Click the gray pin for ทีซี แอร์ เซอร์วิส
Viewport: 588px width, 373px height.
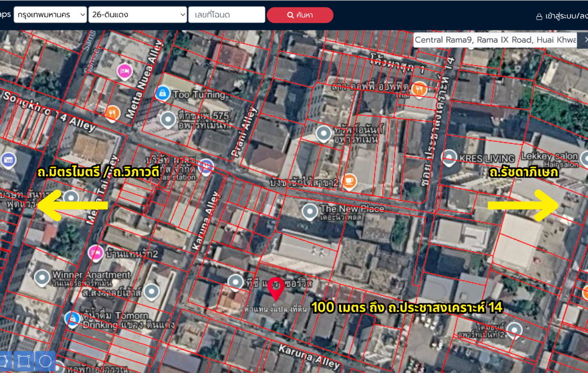pos(236,282)
